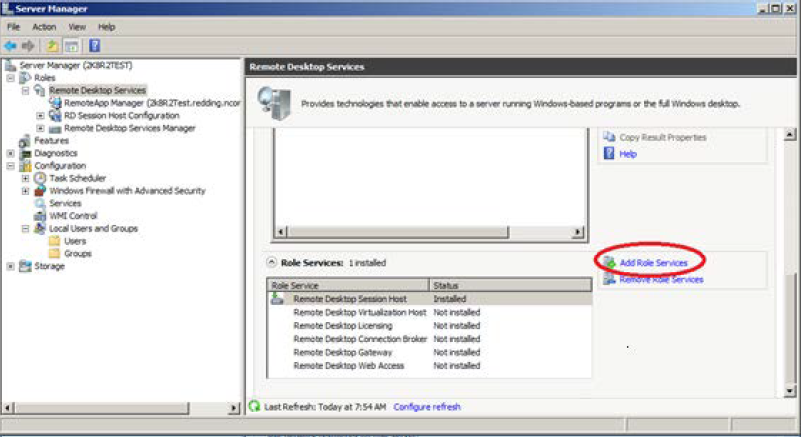Click the Local Users and Groups icon
Screen dimensions: 801x439
(40, 228)
